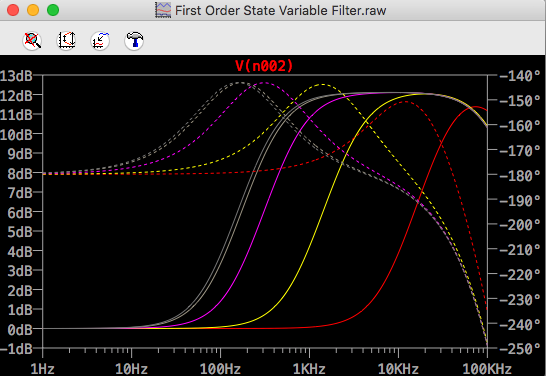Click the 3dB magnitude axis label

click(x=20, y=271)
